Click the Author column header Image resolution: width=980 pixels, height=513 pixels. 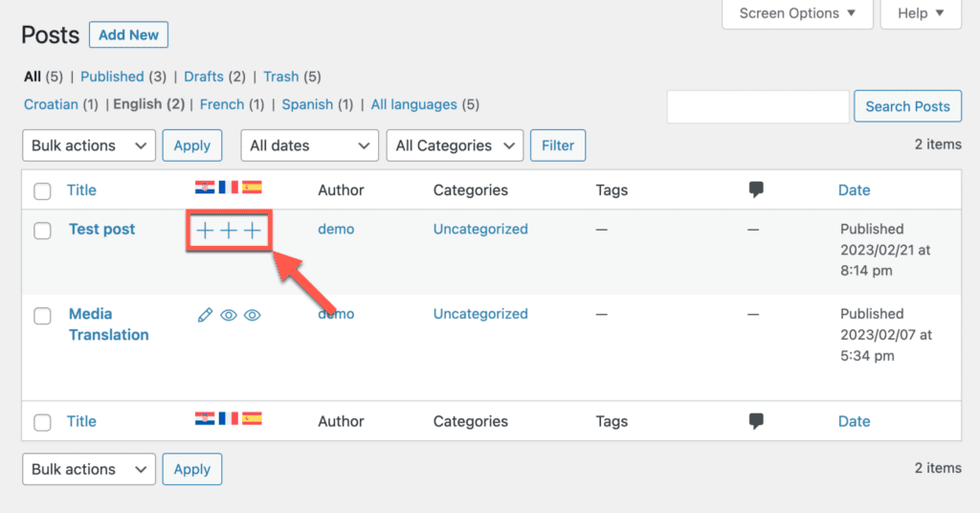click(342, 190)
